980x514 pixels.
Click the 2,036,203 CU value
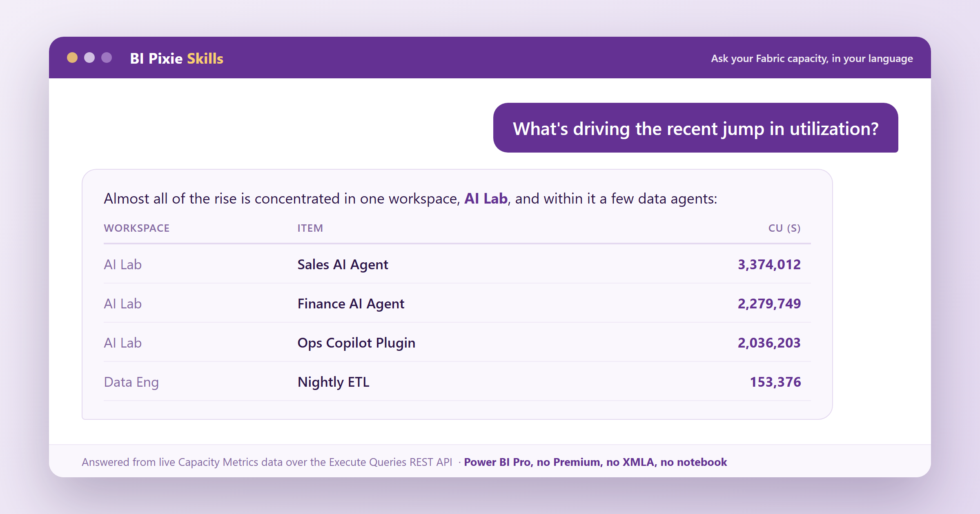(769, 343)
